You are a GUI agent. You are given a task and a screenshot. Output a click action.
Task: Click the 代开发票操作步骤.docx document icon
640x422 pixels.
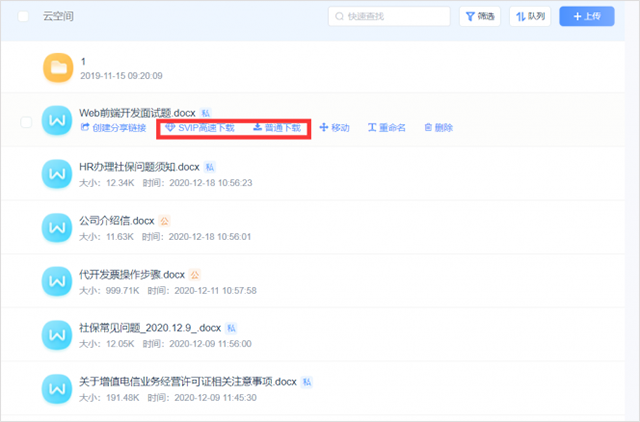click(x=58, y=281)
